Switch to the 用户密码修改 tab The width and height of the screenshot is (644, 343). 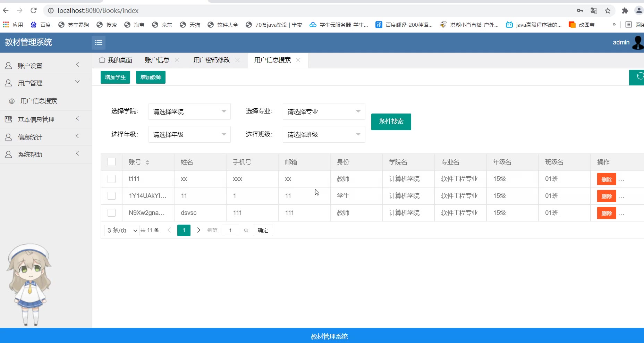212,60
